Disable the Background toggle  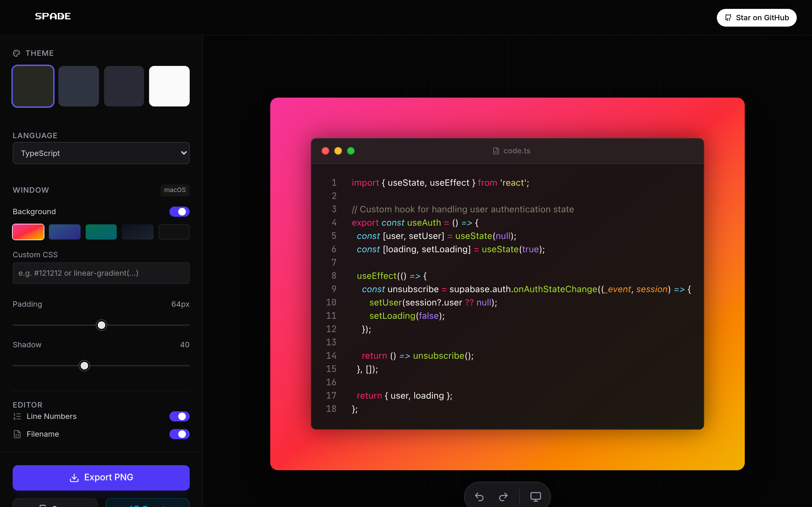pos(179,212)
